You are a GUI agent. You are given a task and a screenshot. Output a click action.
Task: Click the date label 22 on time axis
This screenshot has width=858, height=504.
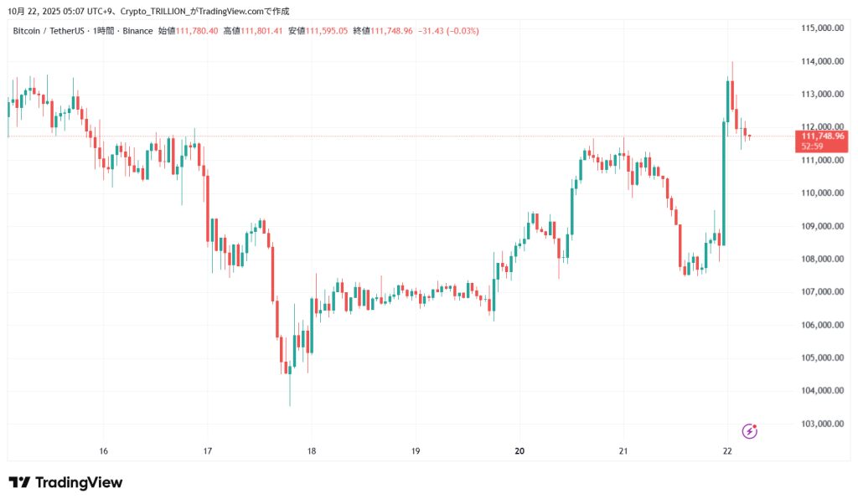coord(727,450)
